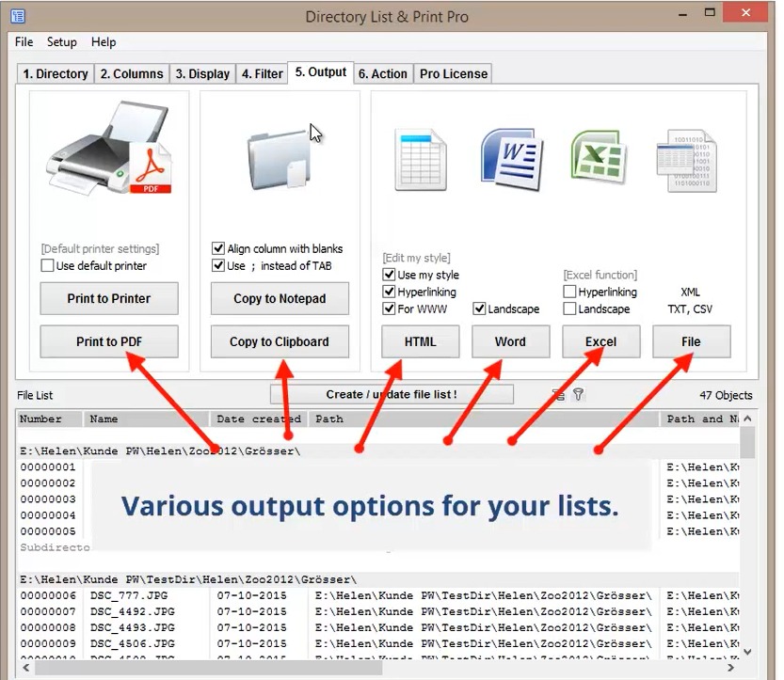This screenshot has height=680, width=784.
Task: Click Copy to Notepad button
Action: (x=280, y=298)
